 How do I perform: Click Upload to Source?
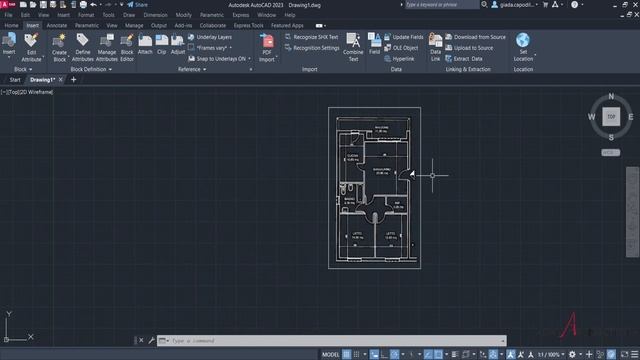pyautogui.click(x=469, y=48)
